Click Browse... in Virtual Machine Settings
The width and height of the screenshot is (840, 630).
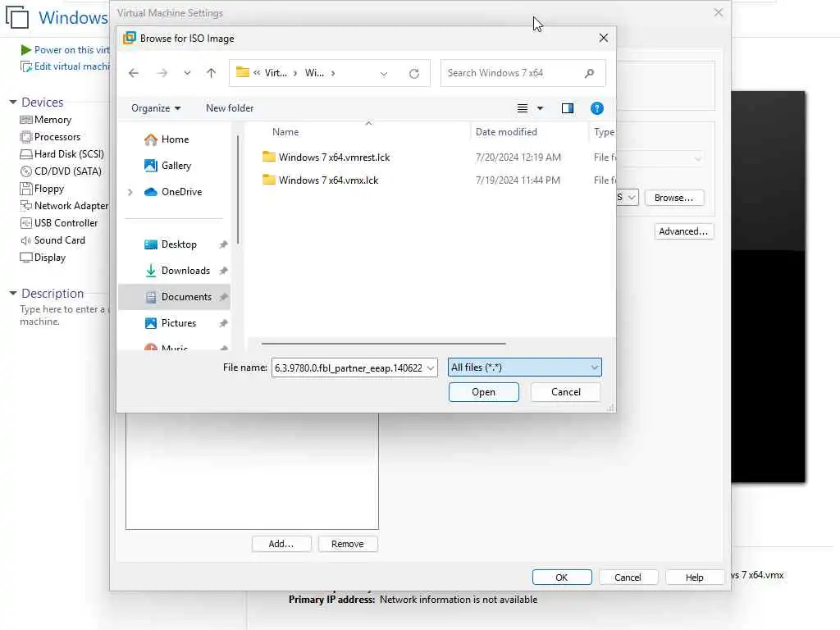(x=674, y=198)
